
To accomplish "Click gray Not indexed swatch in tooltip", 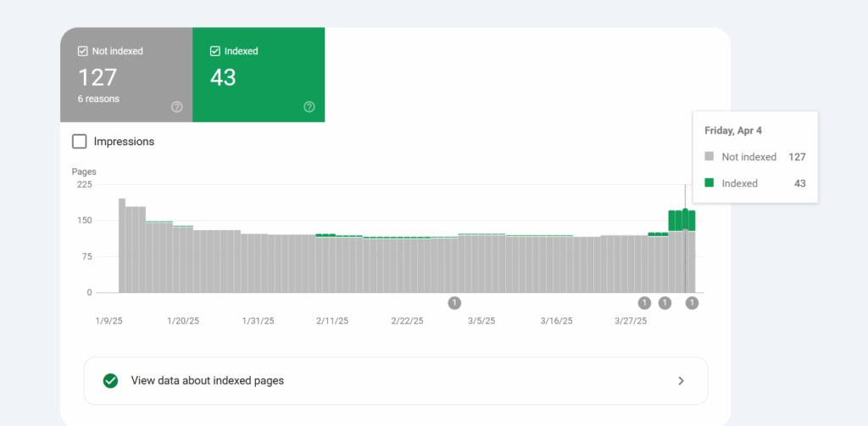I will pyautogui.click(x=709, y=157).
